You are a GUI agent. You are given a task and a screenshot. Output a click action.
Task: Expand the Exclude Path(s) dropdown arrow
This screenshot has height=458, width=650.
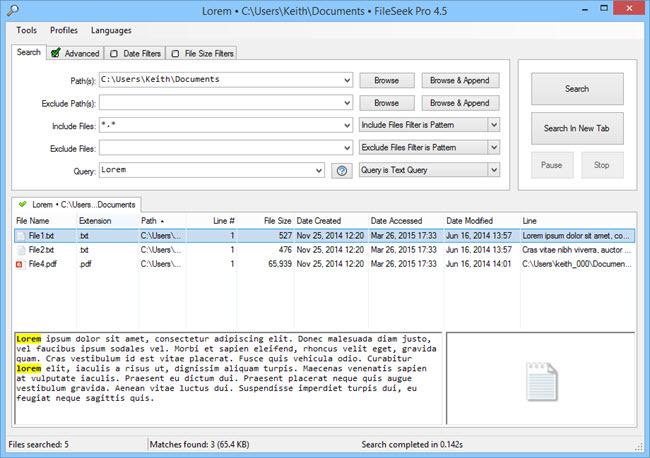(347, 103)
